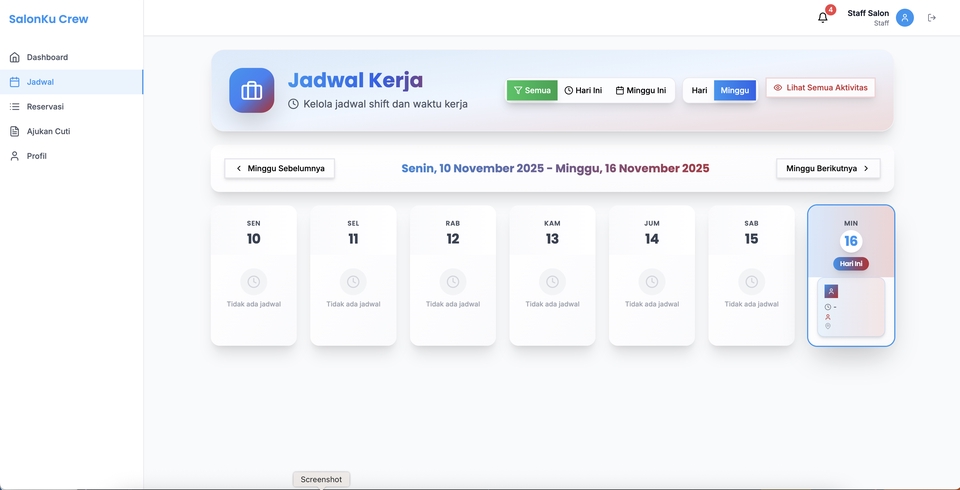
Task: Go to previous week with Minggu Sebelumnya
Action: point(279,168)
